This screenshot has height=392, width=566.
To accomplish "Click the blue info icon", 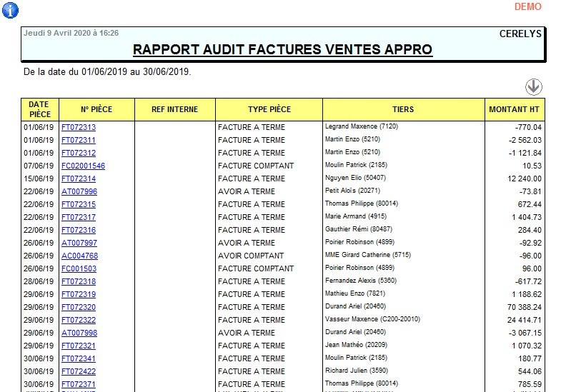I will pyautogui.click(x=10, y=10).
